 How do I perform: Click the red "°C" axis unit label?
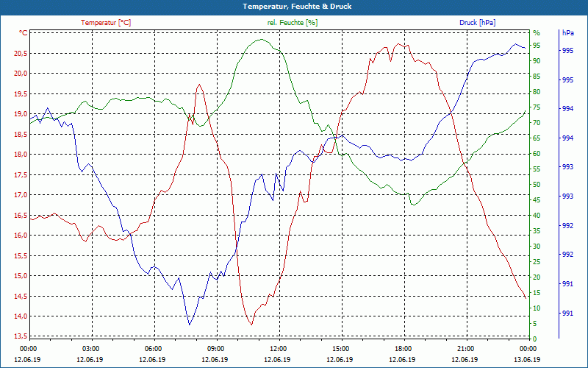point(24,33)
